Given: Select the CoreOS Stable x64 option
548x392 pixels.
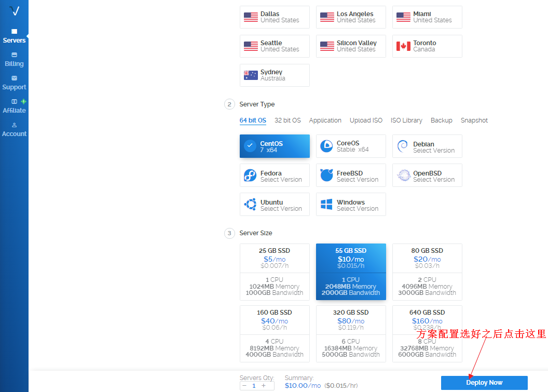Looking at the screenshot, I should (351, 146).
